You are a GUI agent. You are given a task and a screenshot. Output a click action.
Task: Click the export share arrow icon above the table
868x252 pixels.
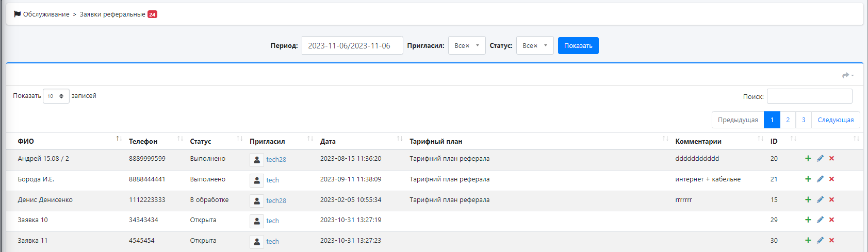click(x=847, y=76)
